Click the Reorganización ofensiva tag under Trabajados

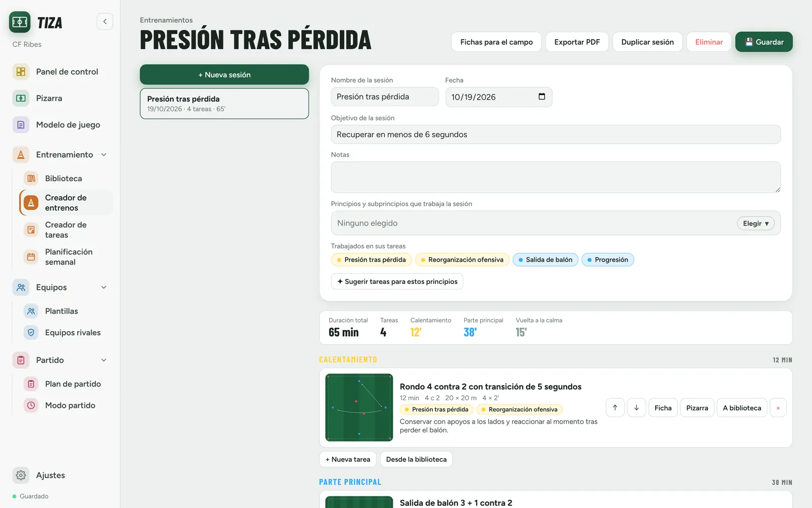462,260
